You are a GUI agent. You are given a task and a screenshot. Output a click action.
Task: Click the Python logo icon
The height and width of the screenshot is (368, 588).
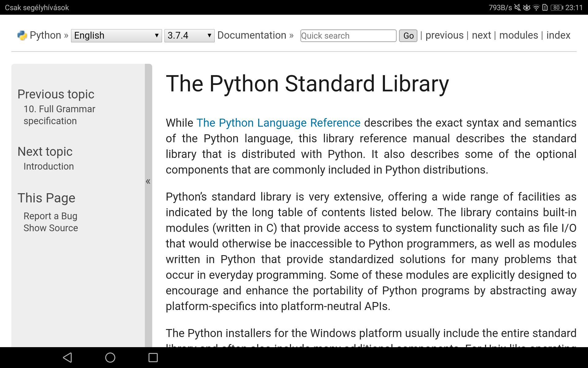click(x=22, y=36)
